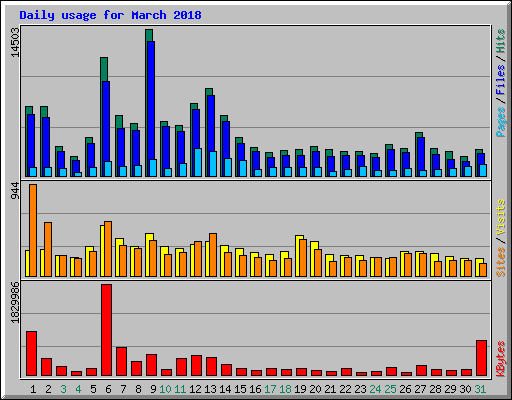Click day 9 on the x-axis
This screenshot has width=512, height=400.
[x=153, y=389]
